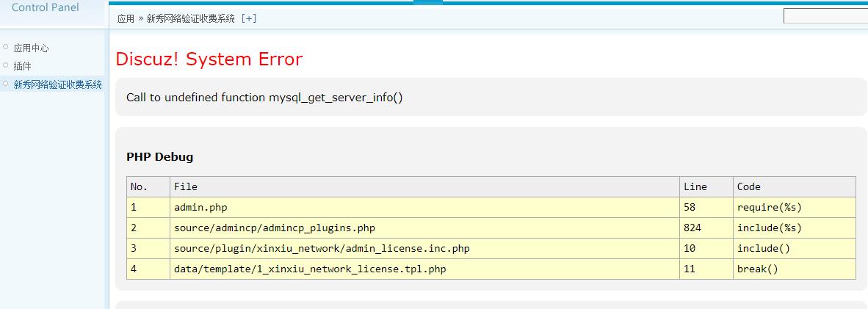Click admin_license.inc.php file path cell
868x309 pixels.
424,249
